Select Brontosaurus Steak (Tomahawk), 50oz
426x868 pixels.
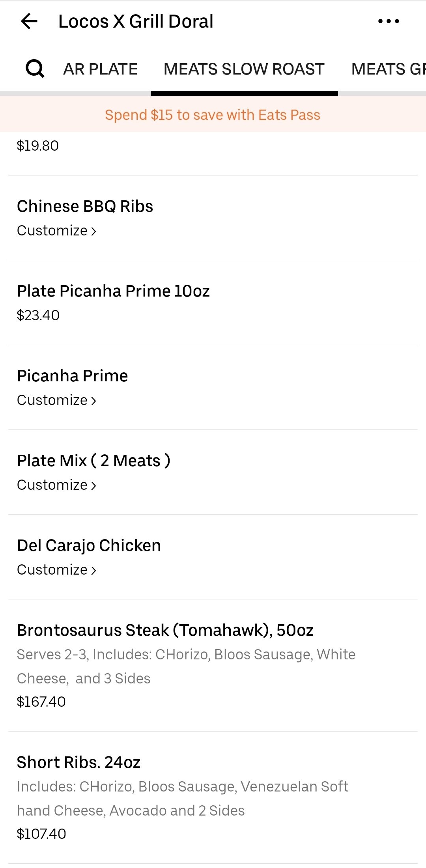pos(165,630)
